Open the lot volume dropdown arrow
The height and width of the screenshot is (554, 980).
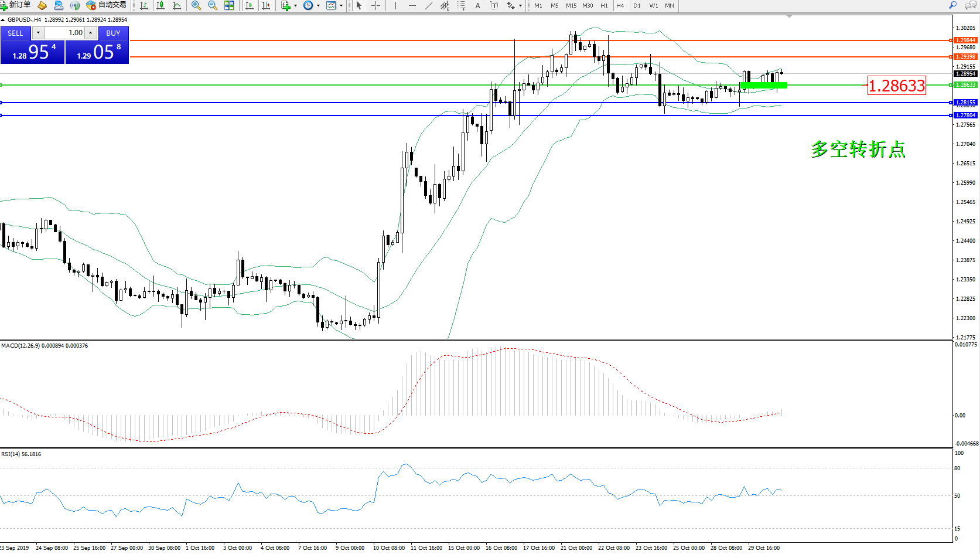[x=39, y=33]
